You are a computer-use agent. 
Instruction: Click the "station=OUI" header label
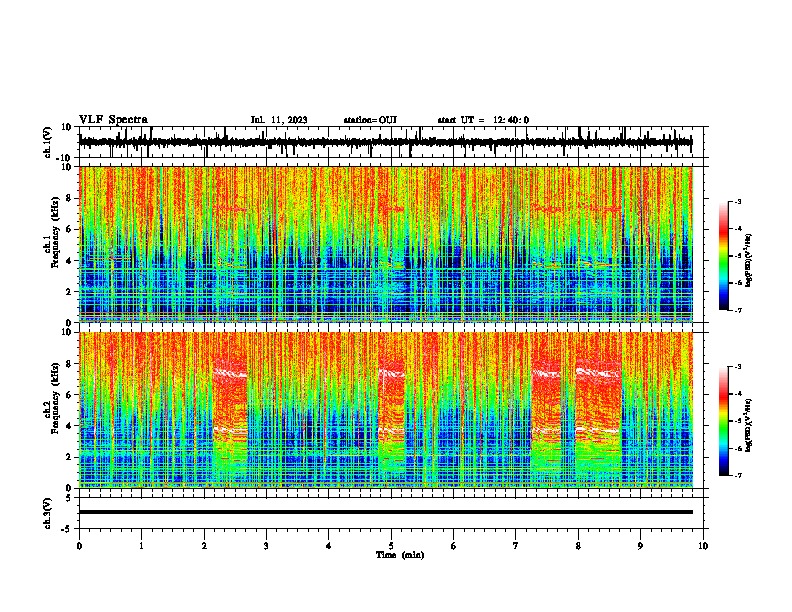(x=370, y=120)
